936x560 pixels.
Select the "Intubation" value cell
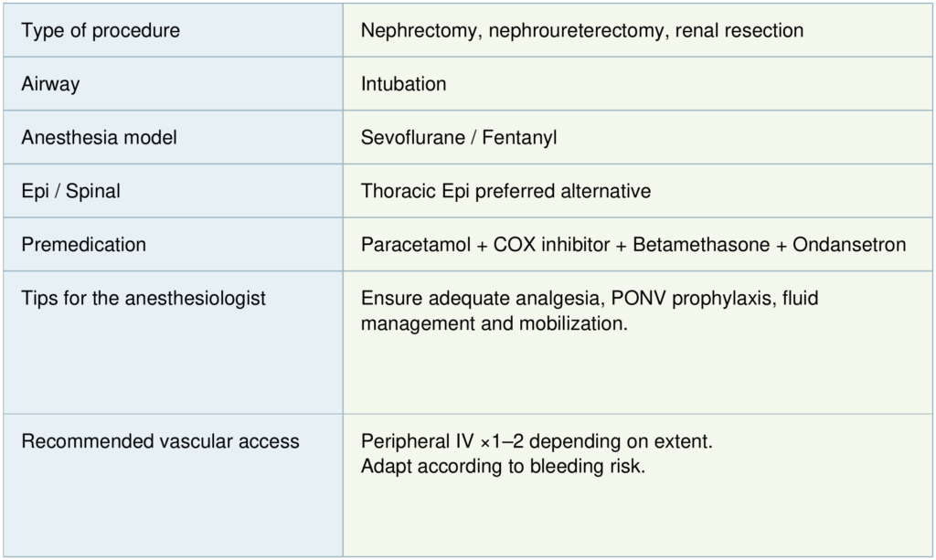403,84
